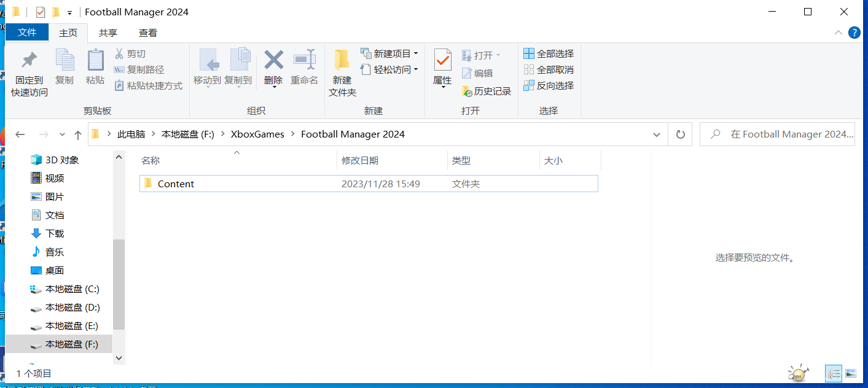Select the Content folder row
The image size is (868, 388).
369,184
